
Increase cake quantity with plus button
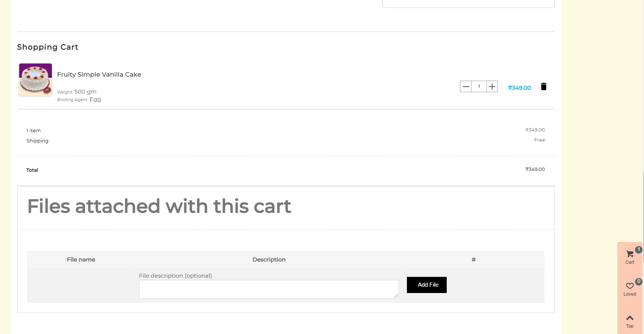492,86
